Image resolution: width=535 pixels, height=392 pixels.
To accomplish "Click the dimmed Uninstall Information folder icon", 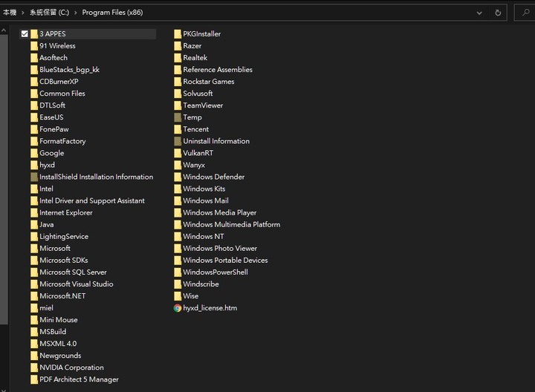I will tap(178, 141).
